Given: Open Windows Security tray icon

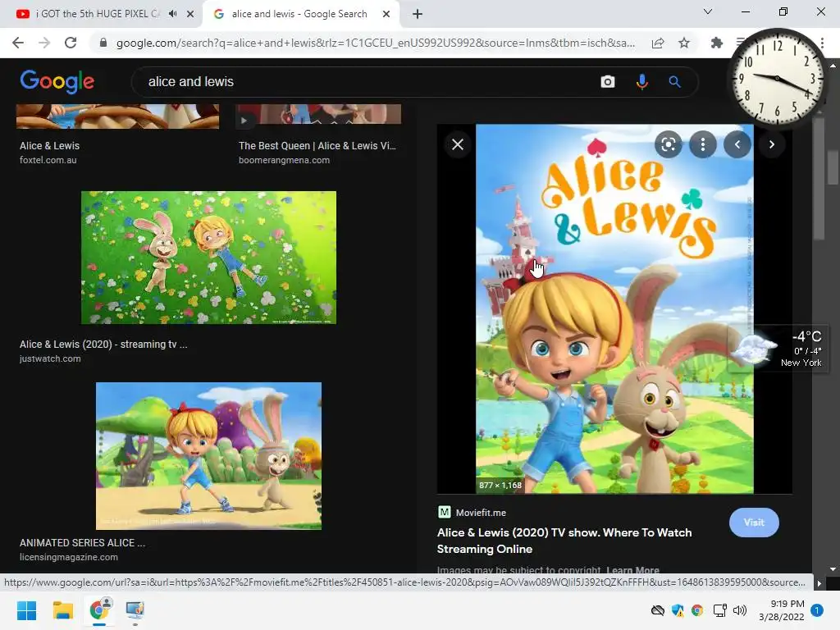Looking at the screenshot, I should pyautogui.click(x=678, y=610).
